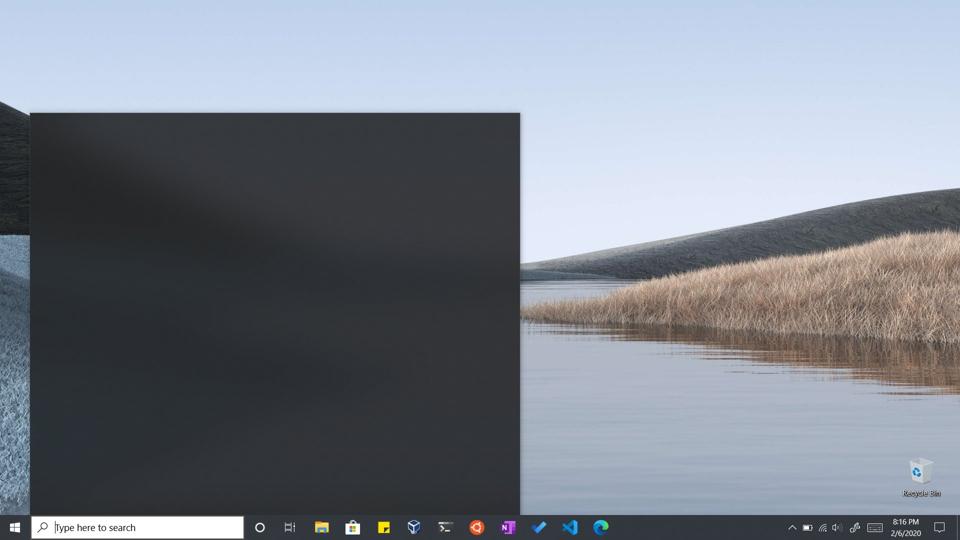Image resolution: width=960 pixels, height=540 pixels.
Task: Open Task View on the taskbar
Action: coord(290,527)
